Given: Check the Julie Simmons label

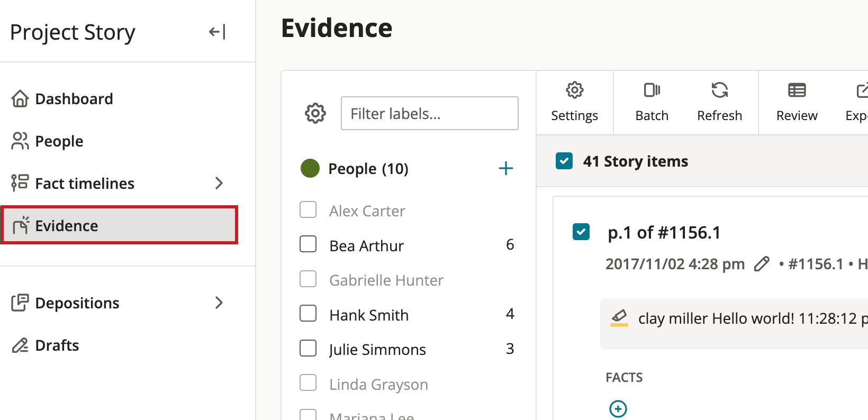Looking at the screenshot, I should tap(308, 348).
